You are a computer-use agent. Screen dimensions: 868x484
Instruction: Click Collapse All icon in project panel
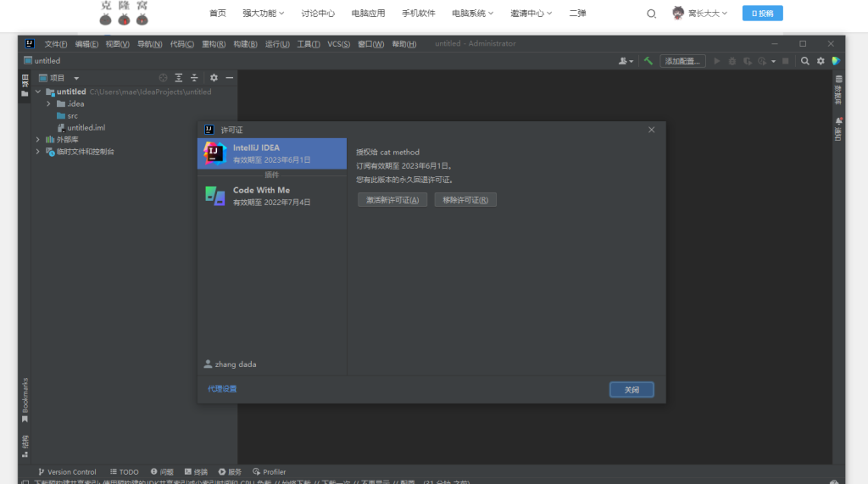[194, 78]
